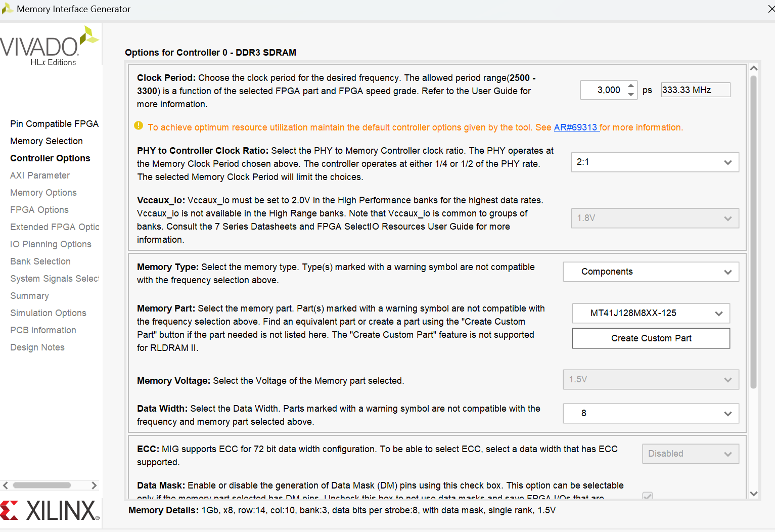Open the Memory Voltage 1.5V dropdown
This screenshot has width=775, height=532.
[651, 379]
